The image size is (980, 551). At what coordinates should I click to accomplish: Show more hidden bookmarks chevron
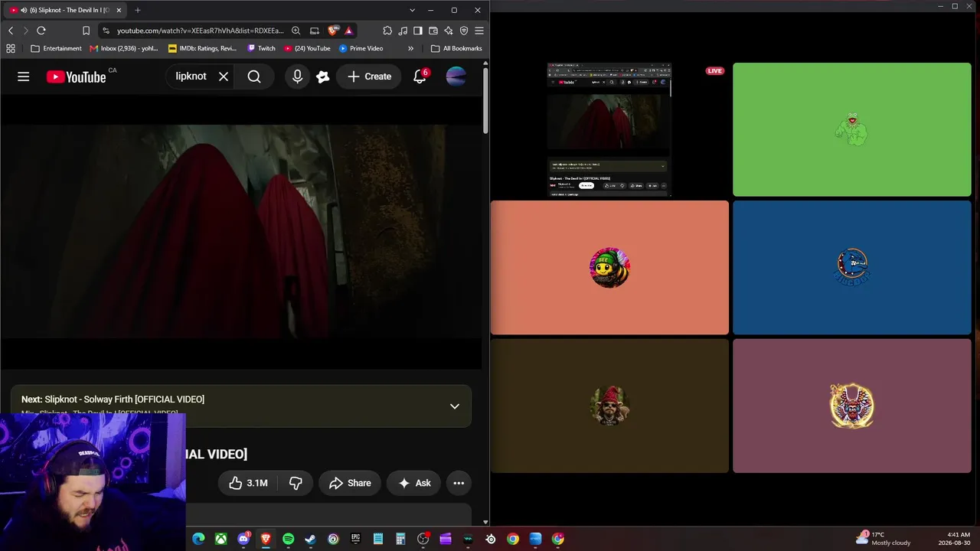(410, 48)
